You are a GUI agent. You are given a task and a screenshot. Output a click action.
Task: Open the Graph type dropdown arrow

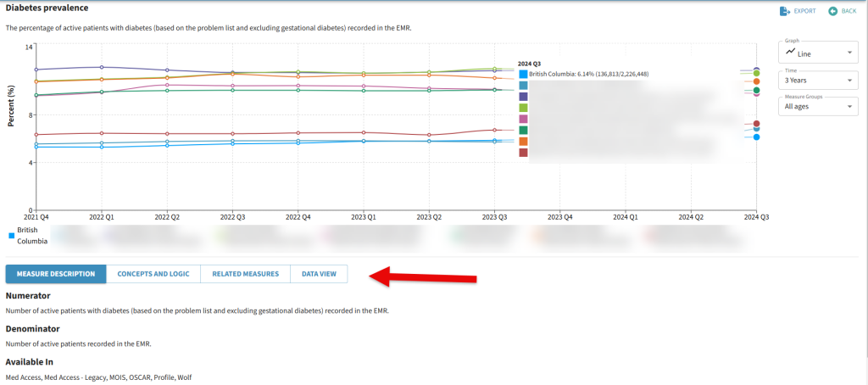click(849, 53)
